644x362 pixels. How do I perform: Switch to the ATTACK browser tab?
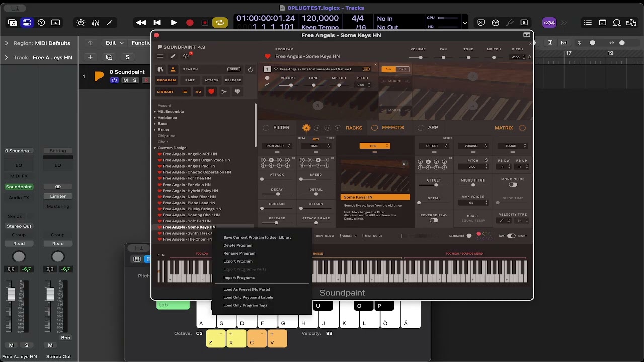tap(211, 80)
